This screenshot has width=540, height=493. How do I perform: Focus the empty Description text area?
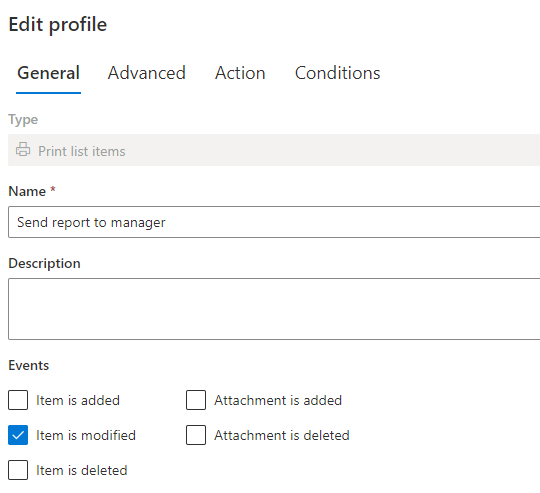274,309
